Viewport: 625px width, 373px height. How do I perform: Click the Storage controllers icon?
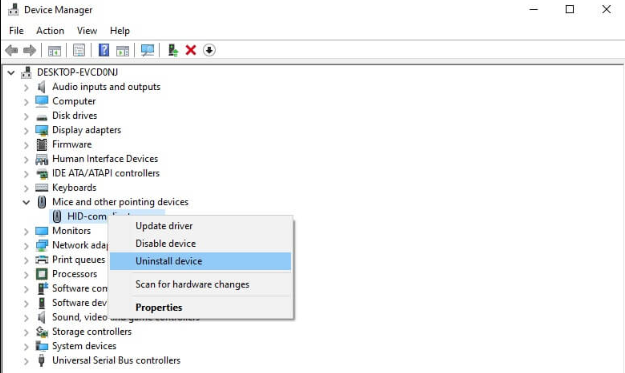[x=41, y=332]
